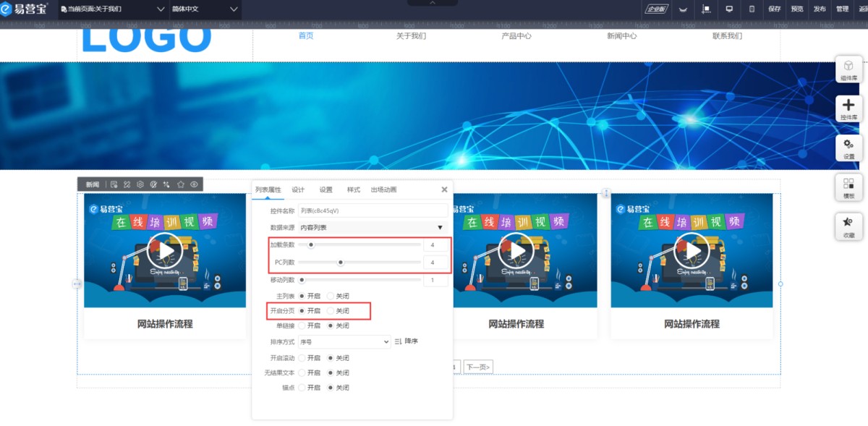Click the 管理 manage button
This screenshot has height=426, width=868.
pos(842,9)
